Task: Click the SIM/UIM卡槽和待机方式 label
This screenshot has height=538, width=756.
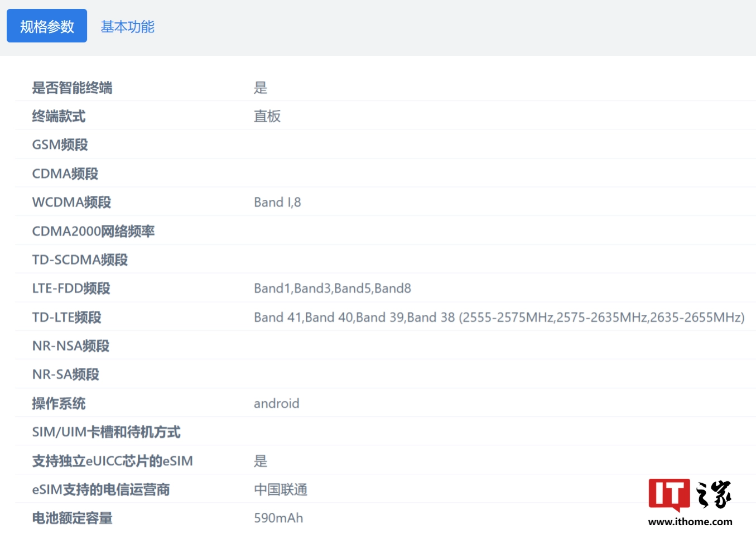Action: coord(106,431)
